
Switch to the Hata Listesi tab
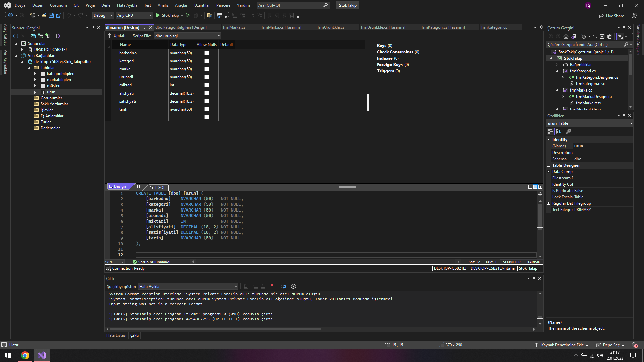click(116, 335)
